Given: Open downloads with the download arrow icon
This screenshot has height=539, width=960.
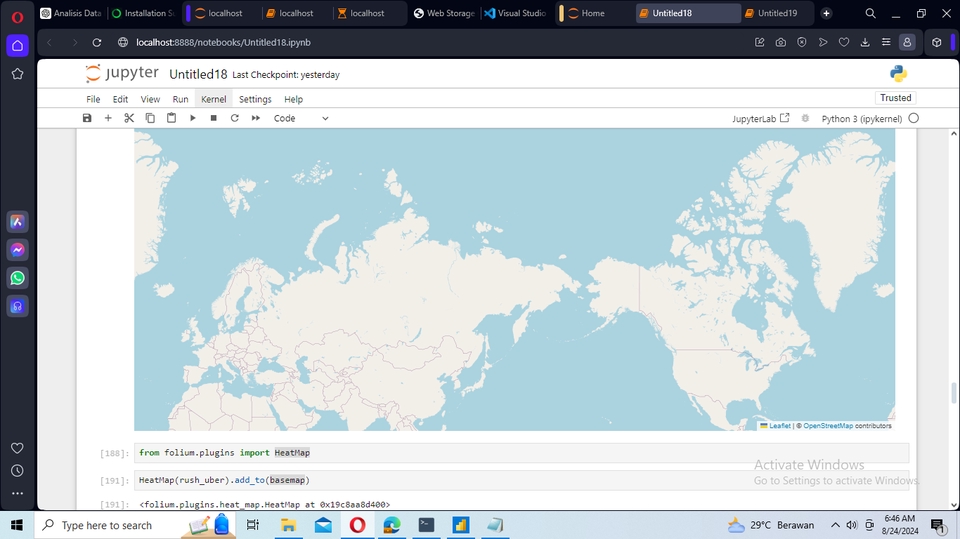Looking at the screenshot, I should coord(865,42).
